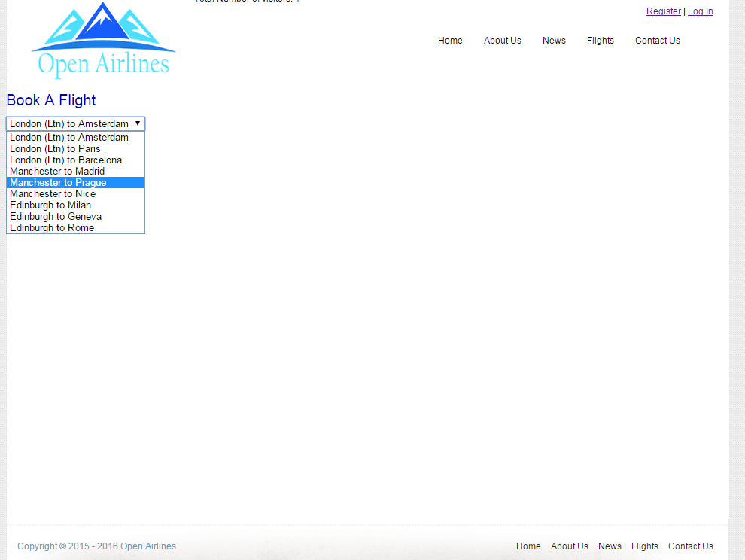Image resolution: width=745 pixels, height=560 pixels.
Task: Click the Book A Flight heading
Action: [x=51, y=100]
